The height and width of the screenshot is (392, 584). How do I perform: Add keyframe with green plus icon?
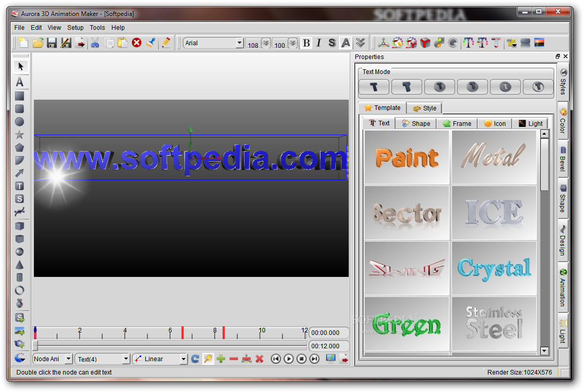pyautogui.click(x=221, y=359)
